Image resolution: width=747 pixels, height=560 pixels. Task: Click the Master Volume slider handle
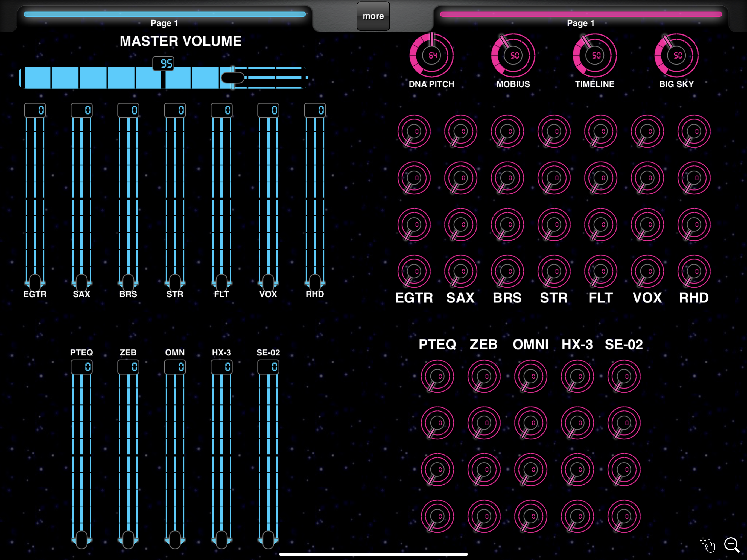tap(233, 78)
